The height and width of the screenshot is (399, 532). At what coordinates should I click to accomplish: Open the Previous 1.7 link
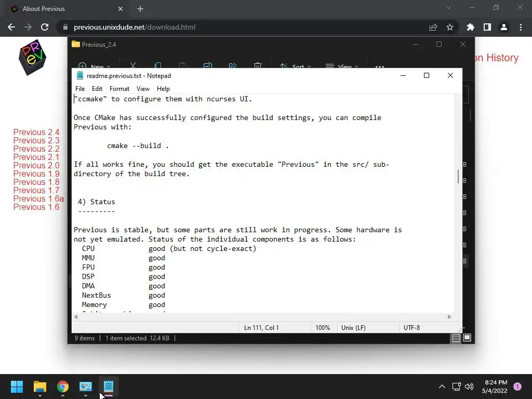click(x=36, y=190)
